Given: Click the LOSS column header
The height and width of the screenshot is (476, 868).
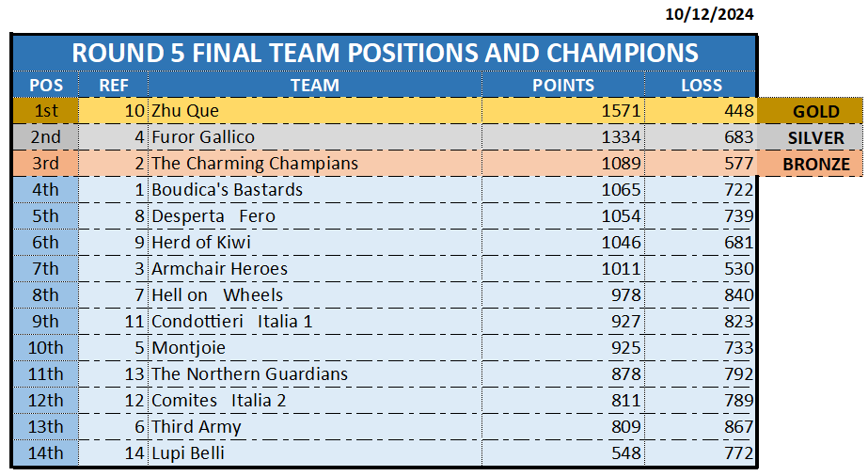Looking at the screenshot, I should point(702,85).
